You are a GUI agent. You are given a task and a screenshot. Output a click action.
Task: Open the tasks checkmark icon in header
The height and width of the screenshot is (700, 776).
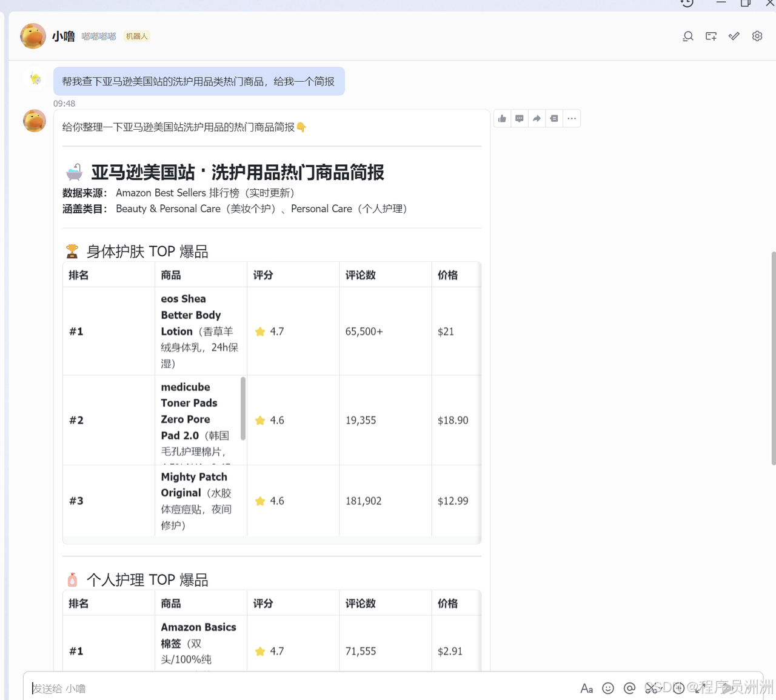[x=734, y=36]
